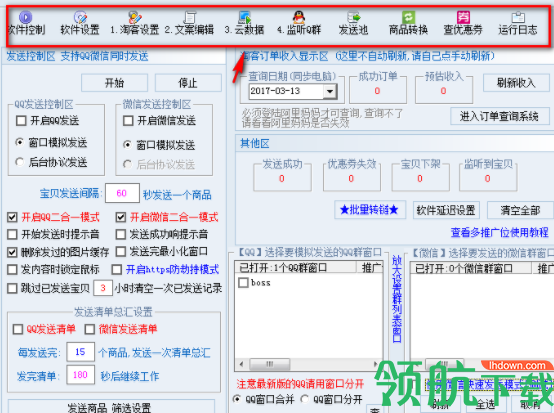Open the 4.监听Q群 penguin icon
The width and height of the screenshot is (554, 413).
coord(299,17)
